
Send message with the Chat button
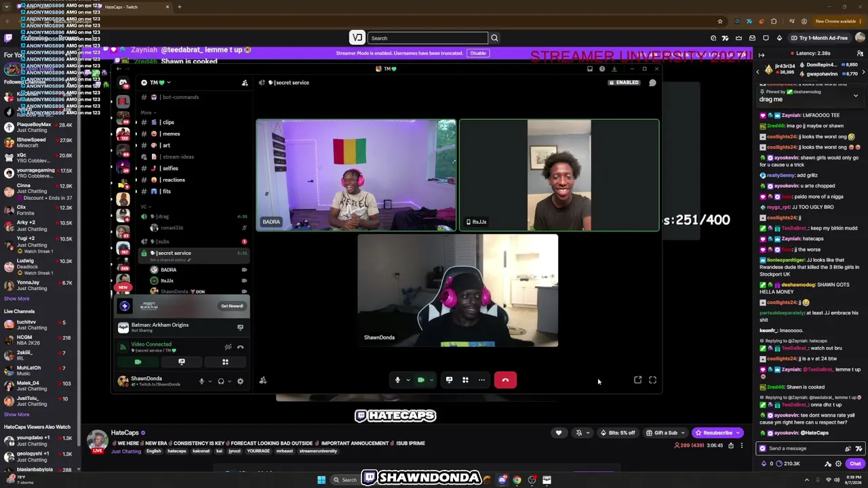(x=855, y=464)
